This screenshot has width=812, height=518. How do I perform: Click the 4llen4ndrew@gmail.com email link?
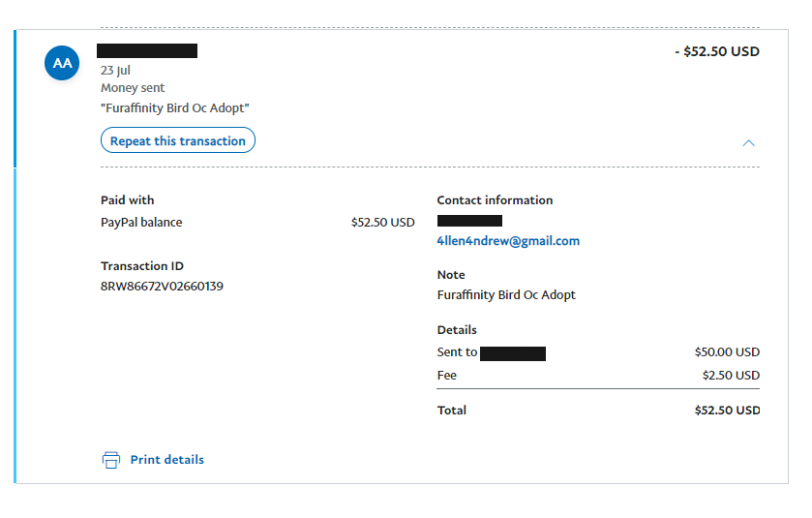(x=508, y=241)
